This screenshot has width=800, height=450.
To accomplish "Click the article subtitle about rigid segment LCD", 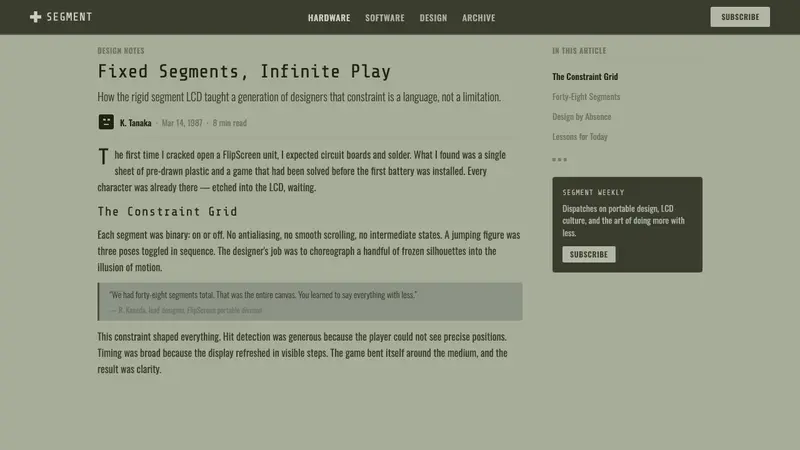I will 299,97.
